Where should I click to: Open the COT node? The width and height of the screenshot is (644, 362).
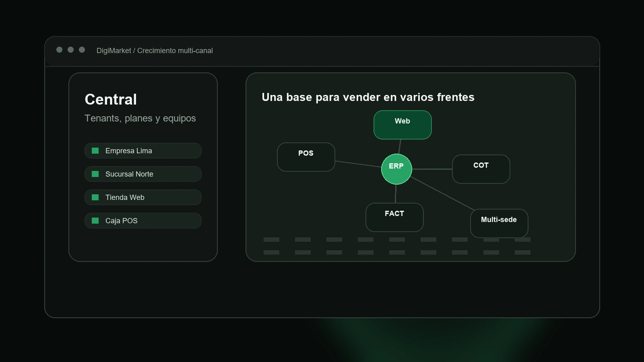(481, 169)
